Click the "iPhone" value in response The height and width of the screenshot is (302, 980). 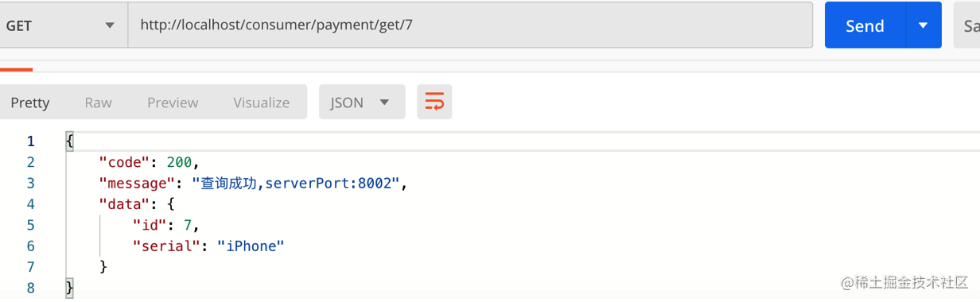251,246
